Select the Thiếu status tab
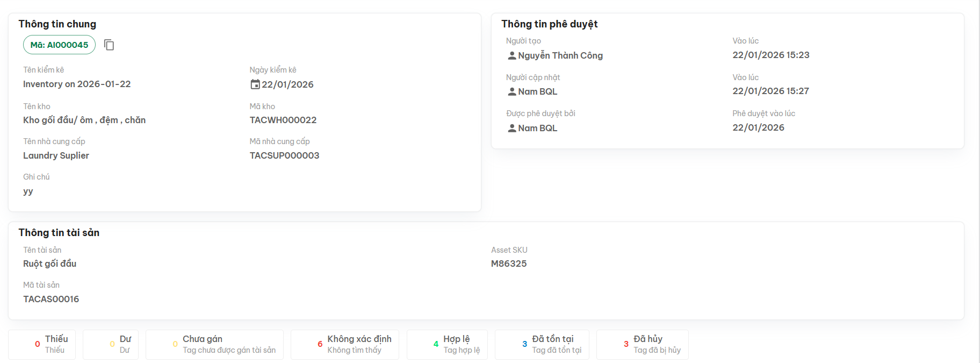Viewport: 980px width, 363px height. pyautogui.click(x=42, y=344)
